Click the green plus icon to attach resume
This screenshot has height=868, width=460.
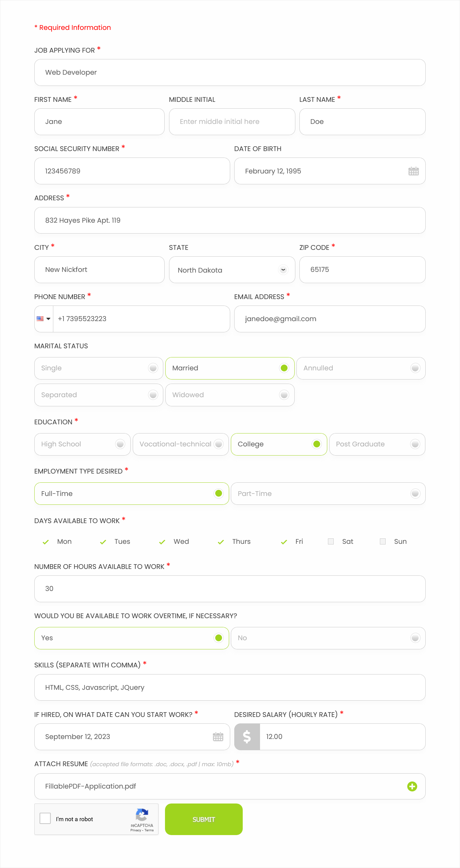click(412, 786)
